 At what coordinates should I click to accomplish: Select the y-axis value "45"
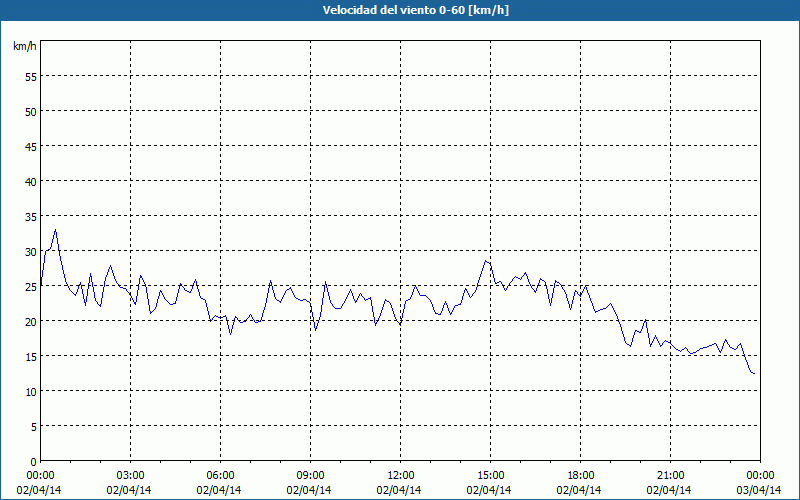click(x=31, y=146)
